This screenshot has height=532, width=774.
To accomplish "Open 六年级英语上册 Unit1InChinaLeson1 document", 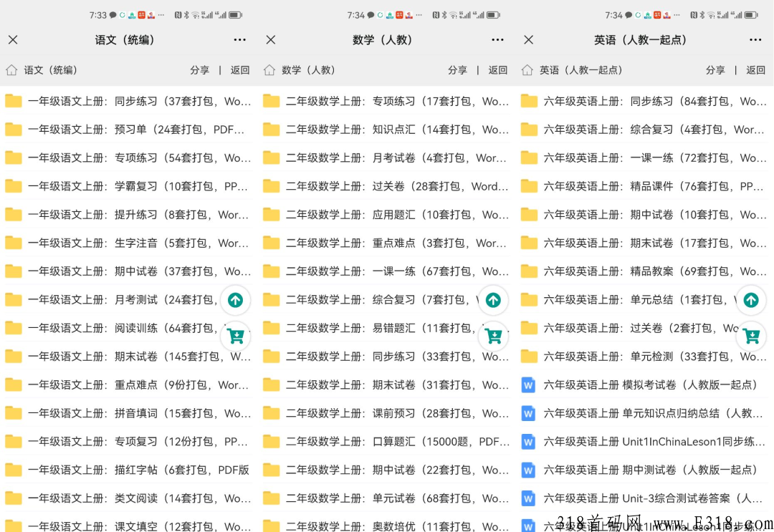I will coord(645,441).
